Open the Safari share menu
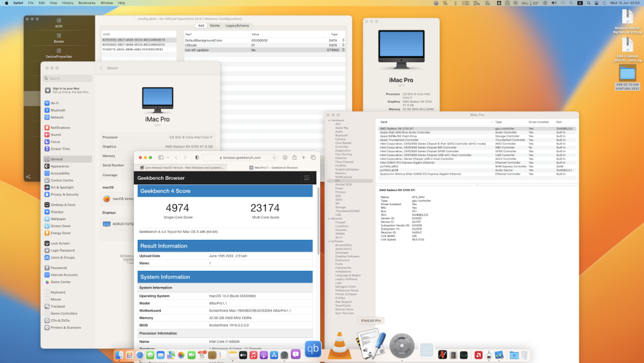This screenshot has height=363, width=644. (x=294, y=157)
